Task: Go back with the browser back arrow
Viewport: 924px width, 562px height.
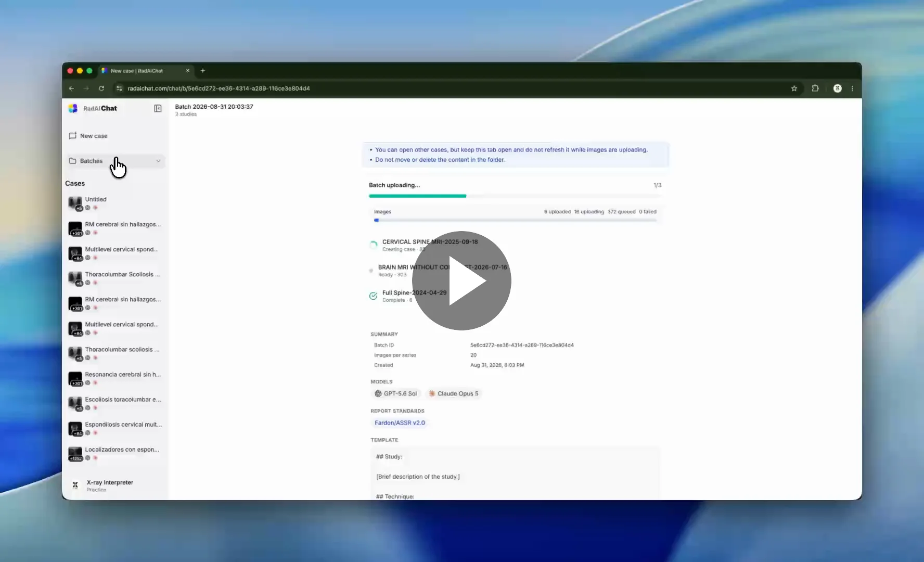Action: point(72,88)
